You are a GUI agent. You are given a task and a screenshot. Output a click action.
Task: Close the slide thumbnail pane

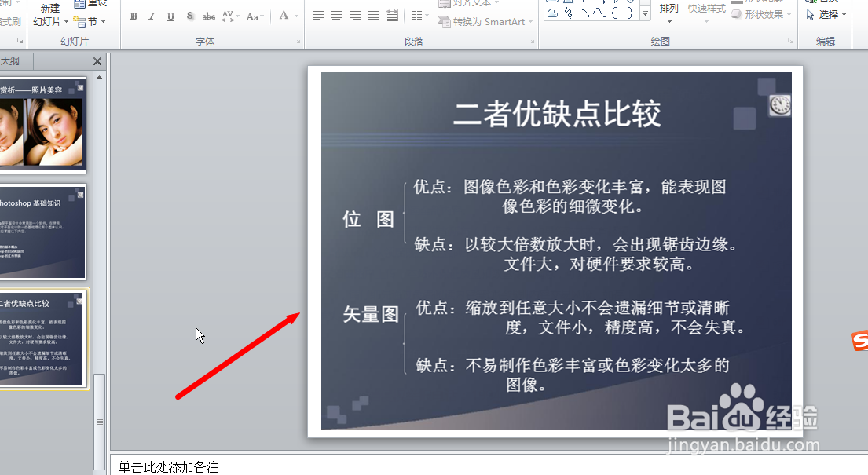point(97,61)
